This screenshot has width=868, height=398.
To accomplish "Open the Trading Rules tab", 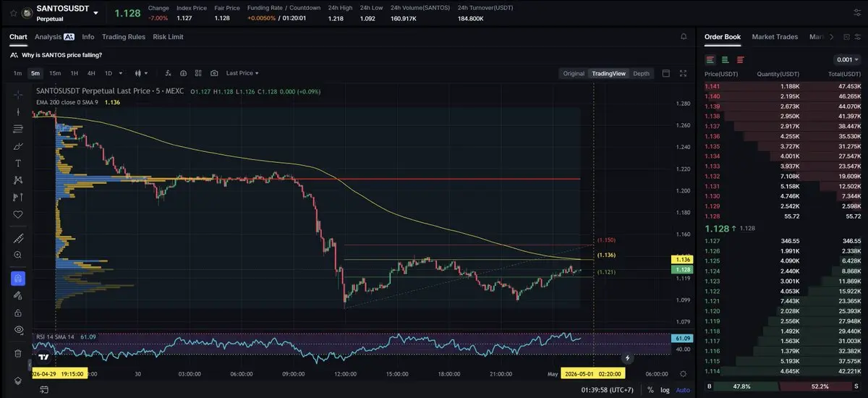I will (x=124, y=36).
